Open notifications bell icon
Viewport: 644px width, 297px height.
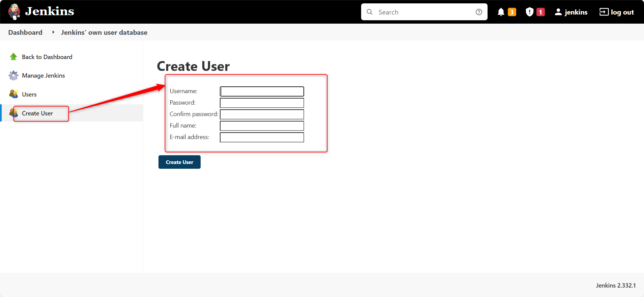(501, 12)
